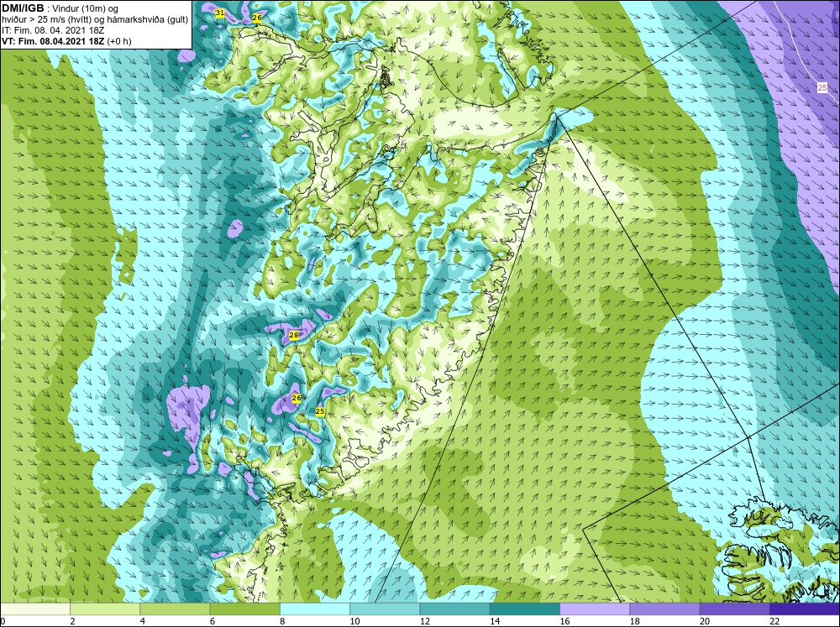Pick the purple 18–20 m/s scale swatch
The width and height of the screenshot is (840, 627).
click(664, 609)
